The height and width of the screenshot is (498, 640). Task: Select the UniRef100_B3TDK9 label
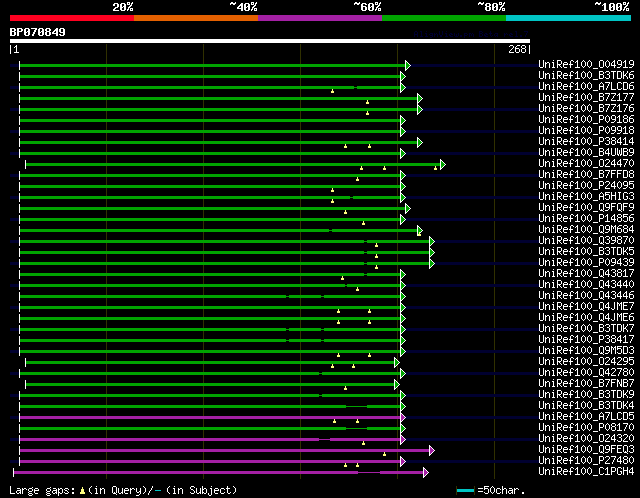tap(586, 395)
